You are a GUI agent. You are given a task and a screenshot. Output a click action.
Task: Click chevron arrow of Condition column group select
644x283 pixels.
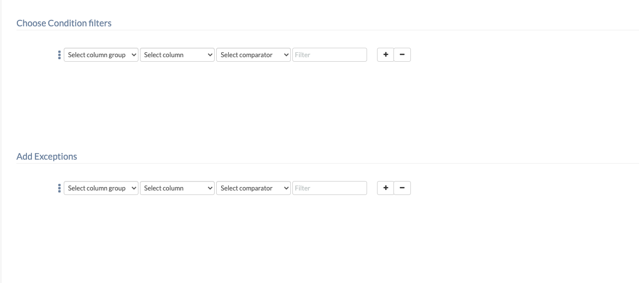133,55
